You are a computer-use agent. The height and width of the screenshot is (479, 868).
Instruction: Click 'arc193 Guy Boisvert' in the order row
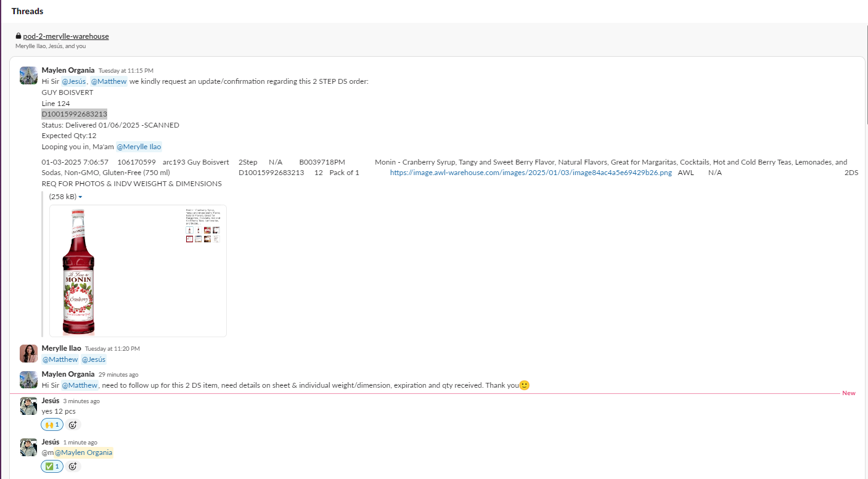[196, 162]
